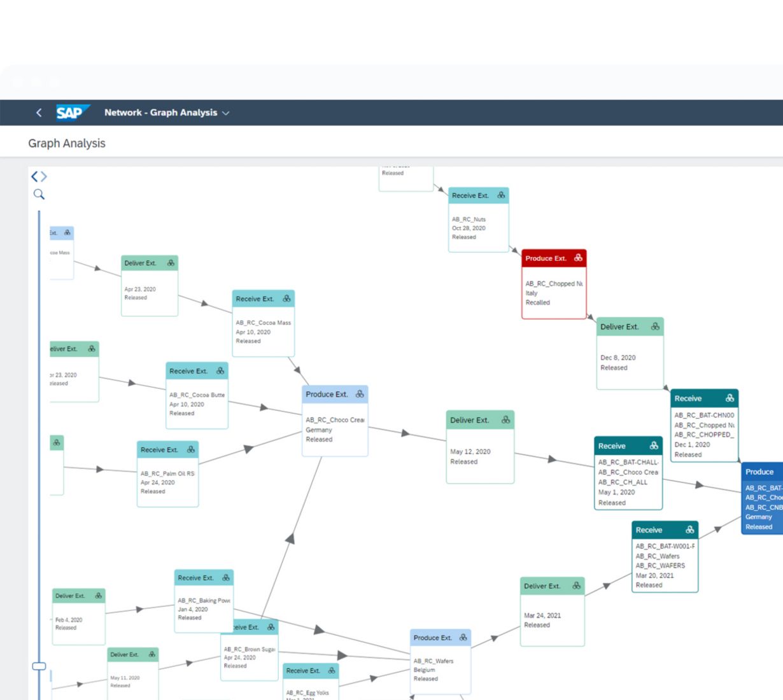Click group icon on Deliver Ext. May 12 node

tap(505, 420)
